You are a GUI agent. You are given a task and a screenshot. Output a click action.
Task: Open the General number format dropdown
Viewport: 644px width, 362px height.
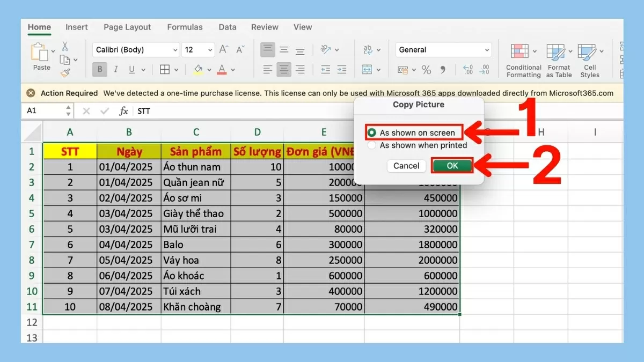point(443,50)
